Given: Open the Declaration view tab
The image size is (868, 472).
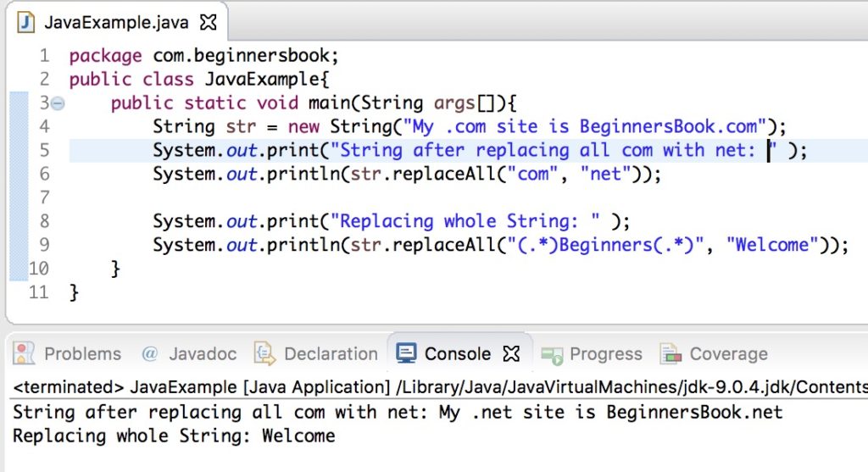Looking at the screenshot, I should tap(316, 353).
